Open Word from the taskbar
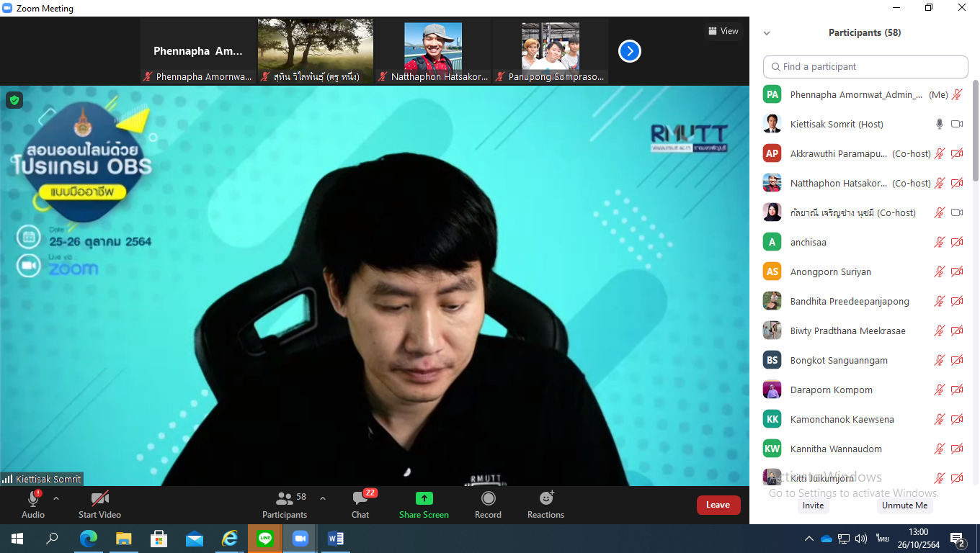The height and width of the screenshot is (553, 980). tap(336, 539)
